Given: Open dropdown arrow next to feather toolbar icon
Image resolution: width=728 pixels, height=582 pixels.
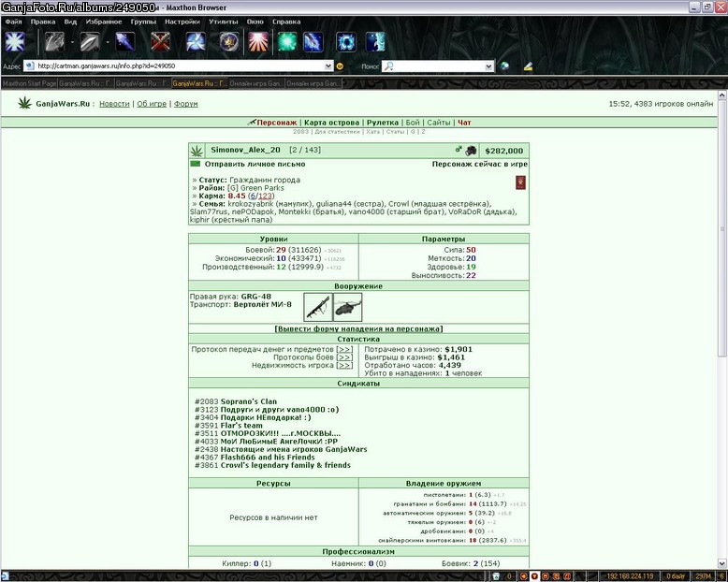Looking at the screenshot, I should click(x=108, y=42).
